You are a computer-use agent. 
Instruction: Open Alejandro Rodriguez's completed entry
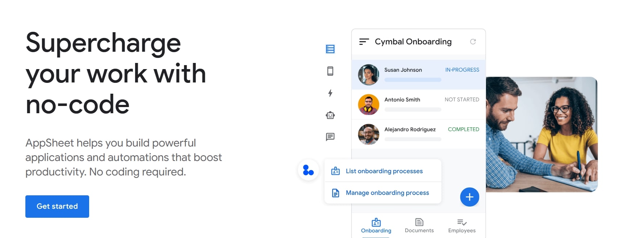[x=418, y=134]
